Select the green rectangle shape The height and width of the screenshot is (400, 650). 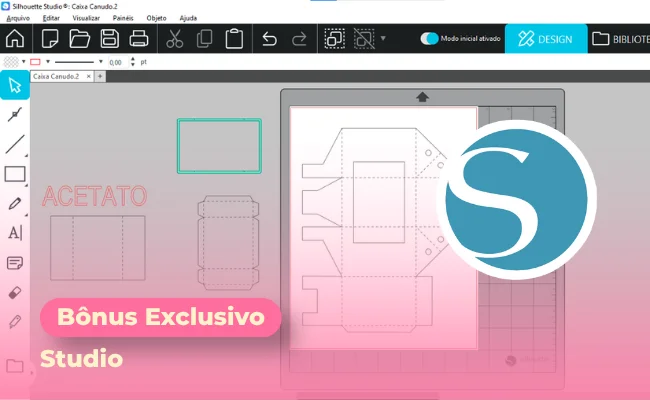219,146
